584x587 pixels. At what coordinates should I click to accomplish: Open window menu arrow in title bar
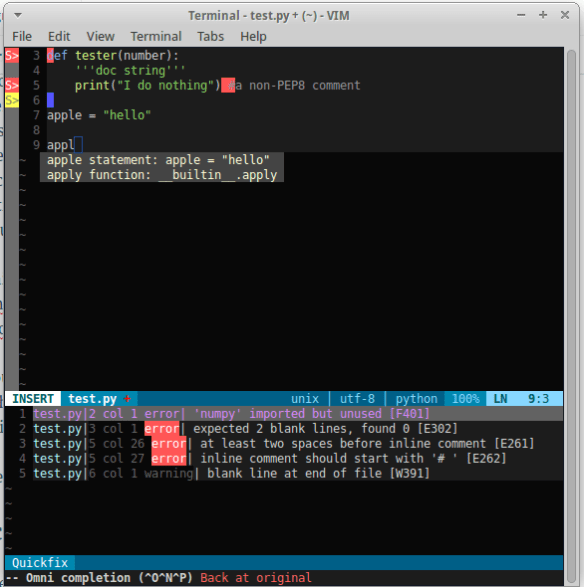pos(18,15)
